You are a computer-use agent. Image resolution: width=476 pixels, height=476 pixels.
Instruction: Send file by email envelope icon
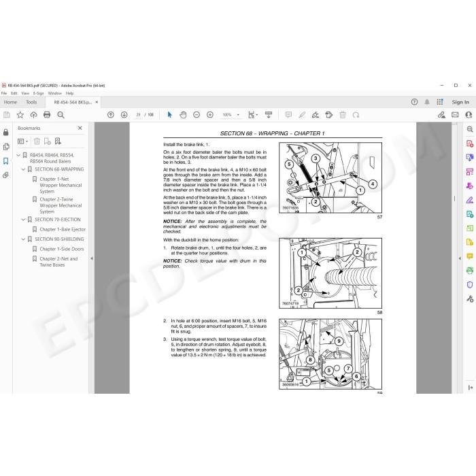click(455, 115)
